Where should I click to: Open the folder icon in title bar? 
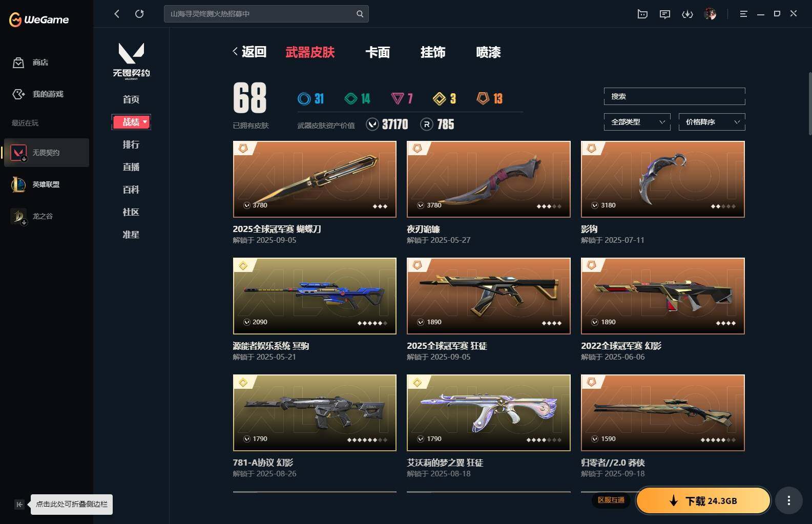coord(642,14)
